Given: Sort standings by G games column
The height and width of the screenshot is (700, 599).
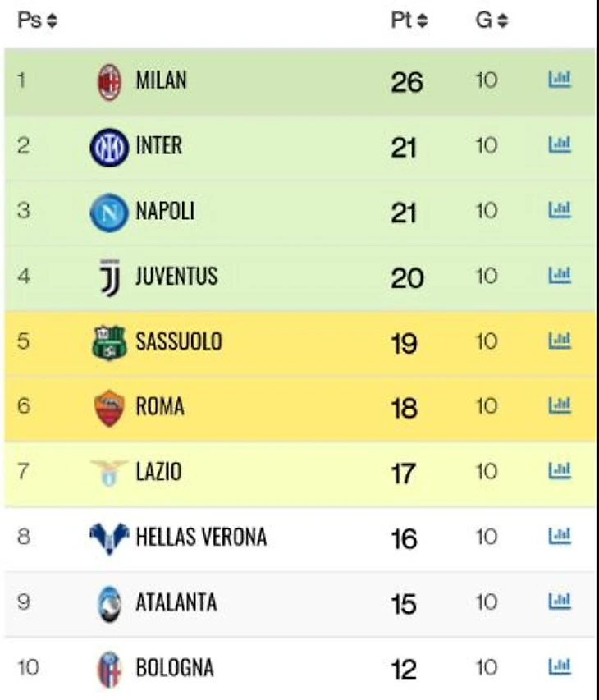Looking at the screenshot, I should pos(492,21).
